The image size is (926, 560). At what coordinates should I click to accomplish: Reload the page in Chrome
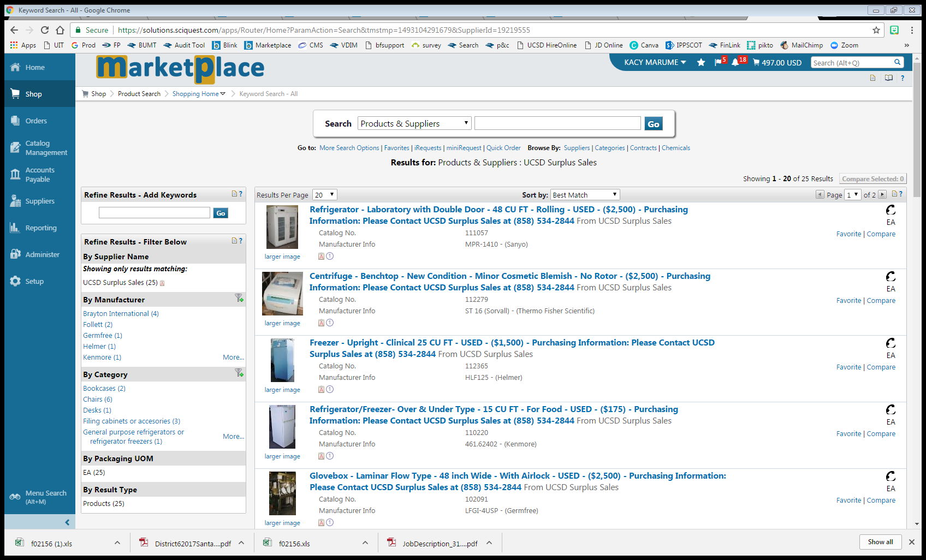[x=45, y=30]
